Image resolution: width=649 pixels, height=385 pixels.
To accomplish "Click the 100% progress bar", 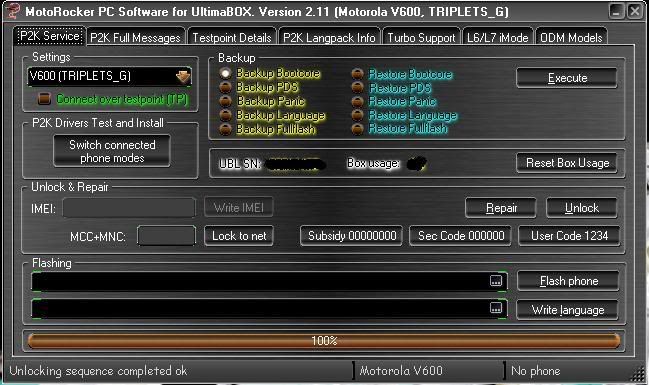I will (x=324, y=341).
